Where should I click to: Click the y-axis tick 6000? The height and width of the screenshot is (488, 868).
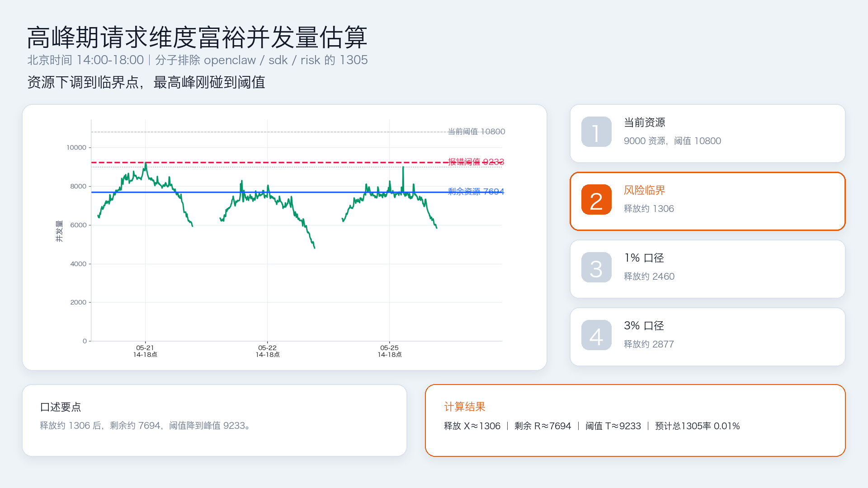(78, 225)
